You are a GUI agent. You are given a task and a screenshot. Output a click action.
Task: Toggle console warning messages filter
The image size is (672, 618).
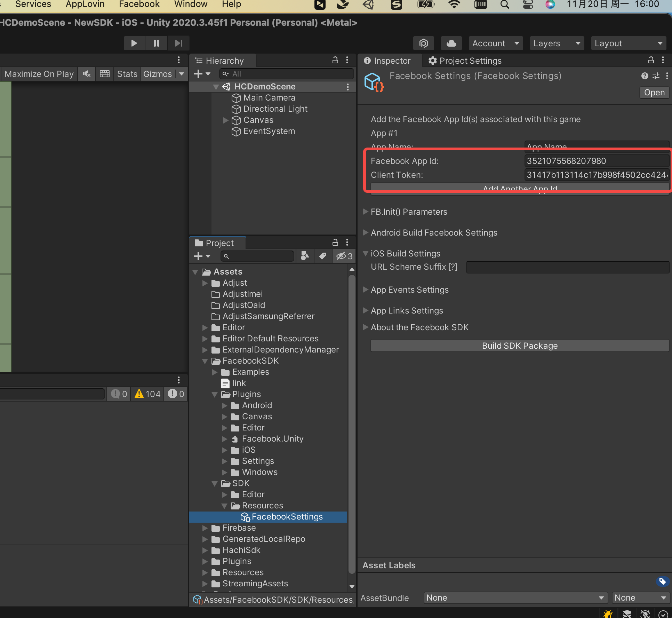147,394
